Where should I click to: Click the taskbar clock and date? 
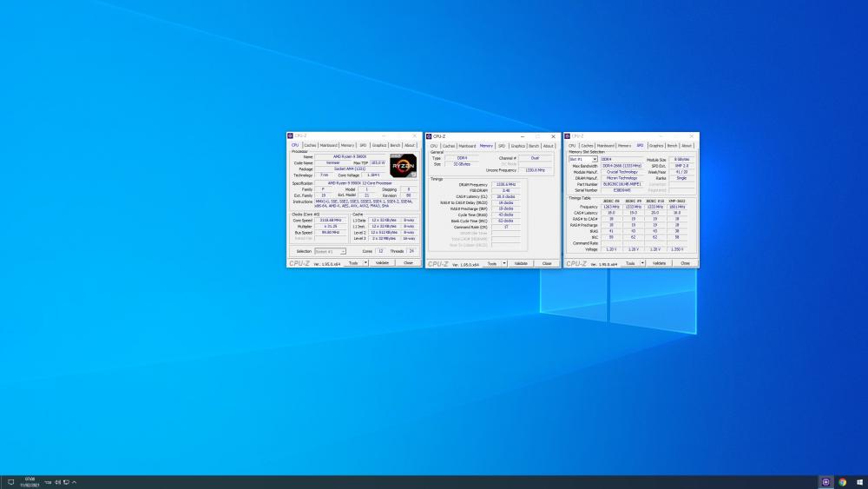pos(30,482)
